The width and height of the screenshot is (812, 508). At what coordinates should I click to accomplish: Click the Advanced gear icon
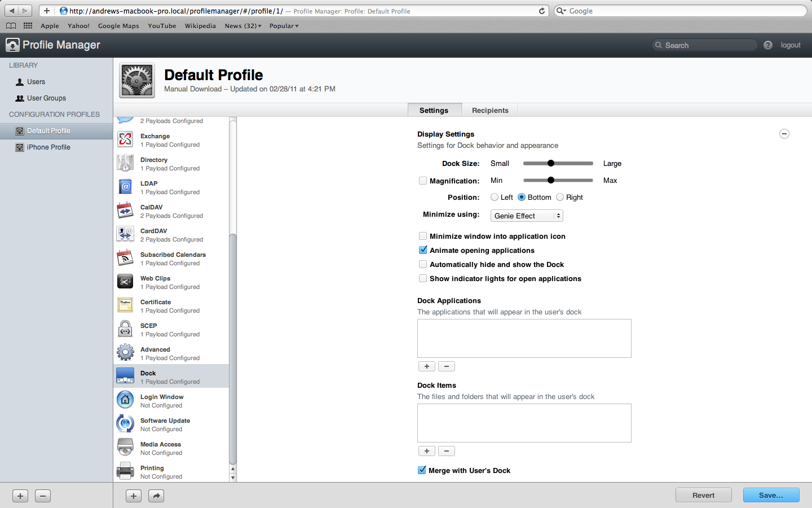point(125,352)
